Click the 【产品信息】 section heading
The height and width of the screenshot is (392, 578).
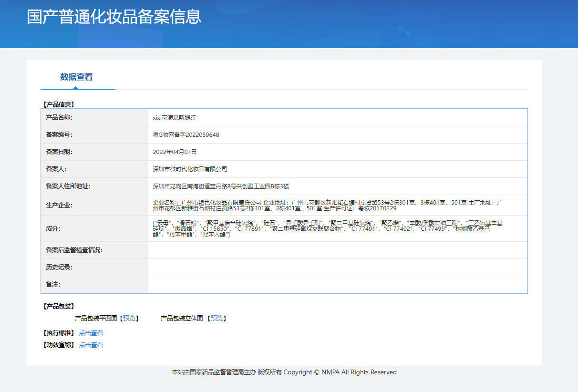click(59, 104)
